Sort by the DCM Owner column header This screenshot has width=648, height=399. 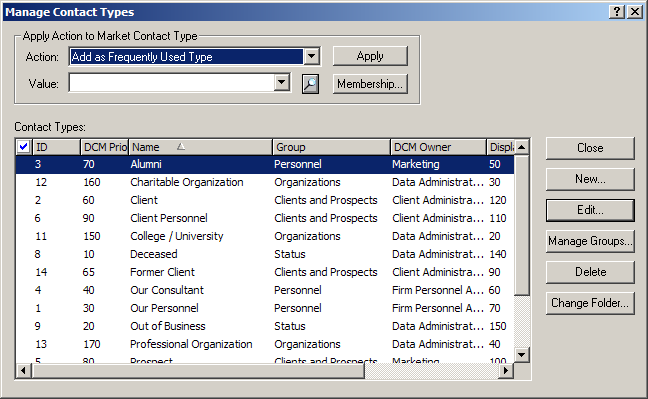click(438, 147)
